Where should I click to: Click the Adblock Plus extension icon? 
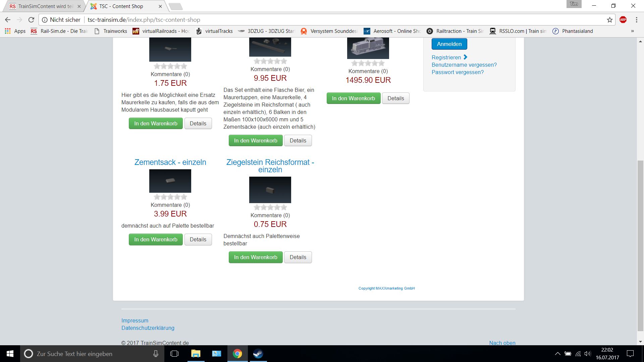click(623, 20)
